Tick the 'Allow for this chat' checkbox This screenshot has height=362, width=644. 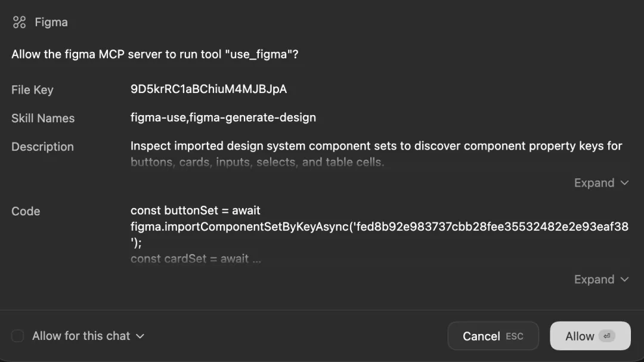pos(18,336)
